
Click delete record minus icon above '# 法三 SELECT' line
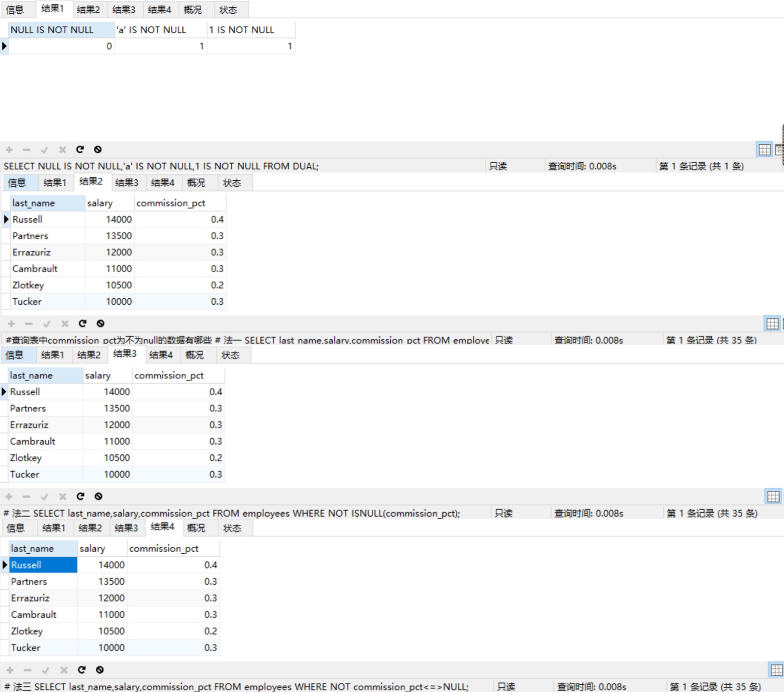(x=28, y=670)
